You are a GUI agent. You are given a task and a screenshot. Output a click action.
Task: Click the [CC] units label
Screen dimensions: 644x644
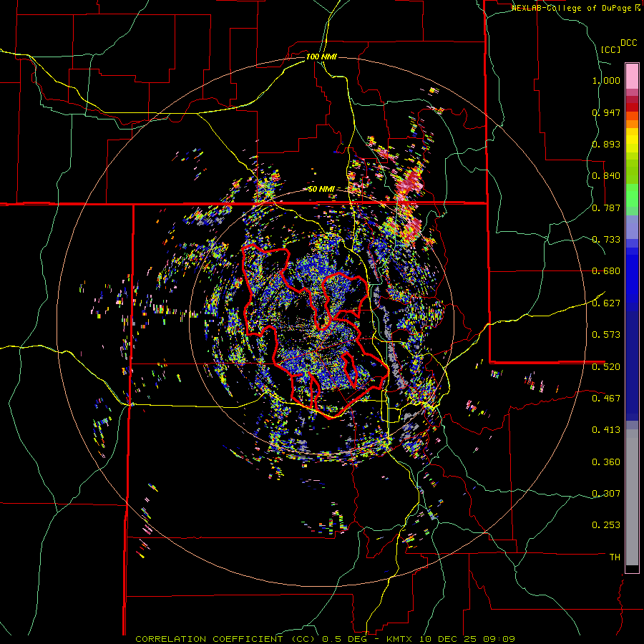coord(610,49)
